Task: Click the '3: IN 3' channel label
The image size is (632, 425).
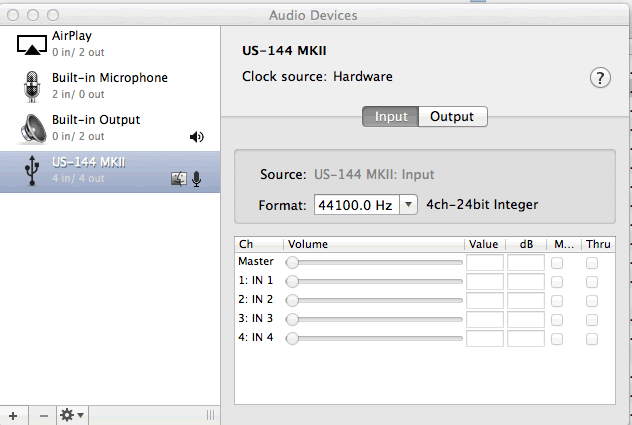Action: [256, 319]
